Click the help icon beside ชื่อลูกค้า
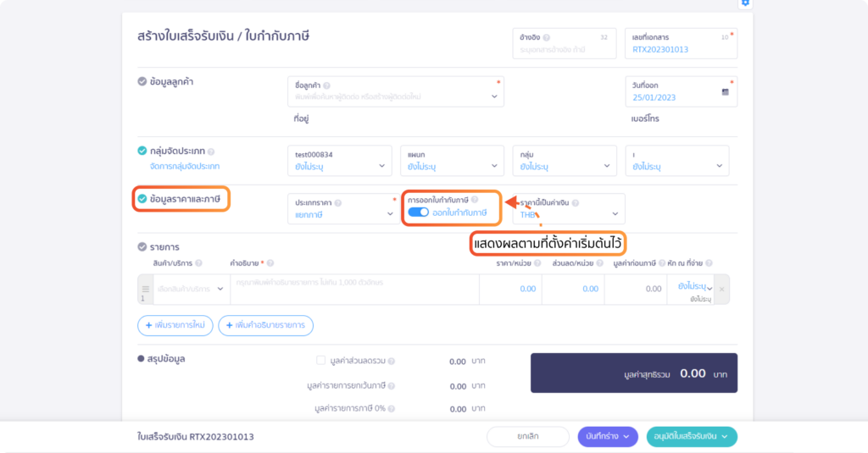This screenshot has width=868, height=453. pos(327,86)
